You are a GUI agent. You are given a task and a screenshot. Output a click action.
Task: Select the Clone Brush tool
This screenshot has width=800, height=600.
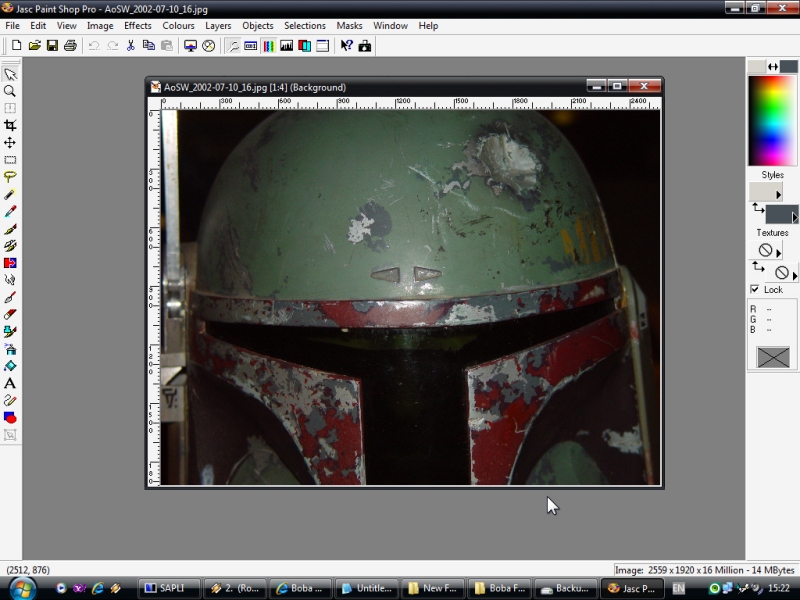[x=10, y=246]
